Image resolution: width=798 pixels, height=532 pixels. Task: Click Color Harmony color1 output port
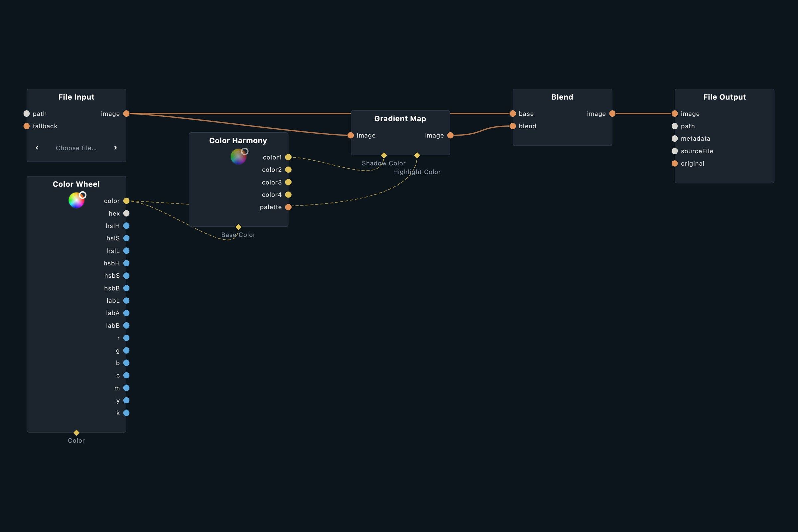[x=288, y=157]
